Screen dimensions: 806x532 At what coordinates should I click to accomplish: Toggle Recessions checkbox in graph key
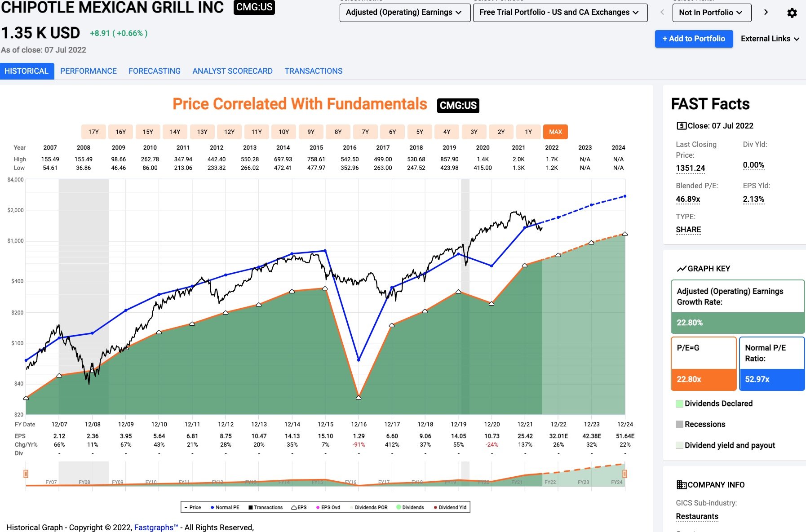[680, 424]
